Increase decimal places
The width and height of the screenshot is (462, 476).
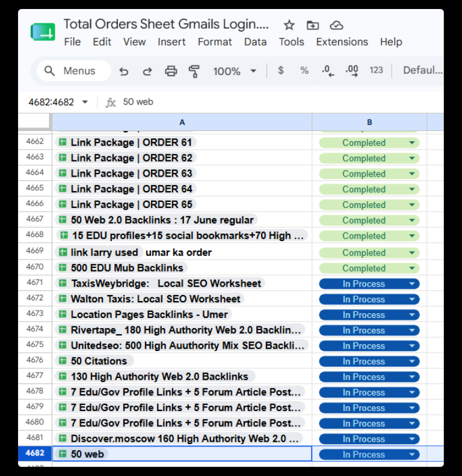click(x=352, y=70)
